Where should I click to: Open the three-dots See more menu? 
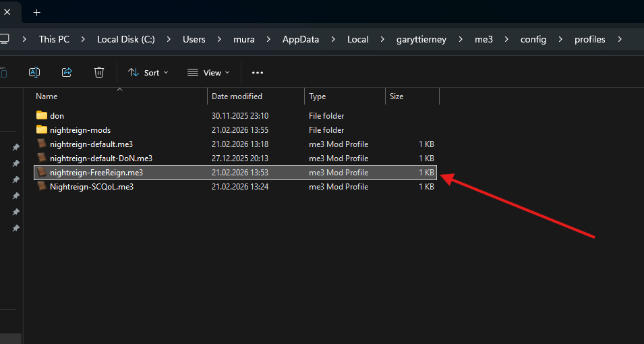(258, 72)
